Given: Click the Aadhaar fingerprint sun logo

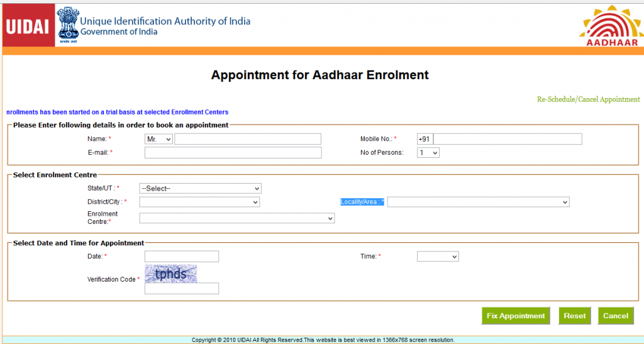Looking at the screenshot, I should click(611, 25).
